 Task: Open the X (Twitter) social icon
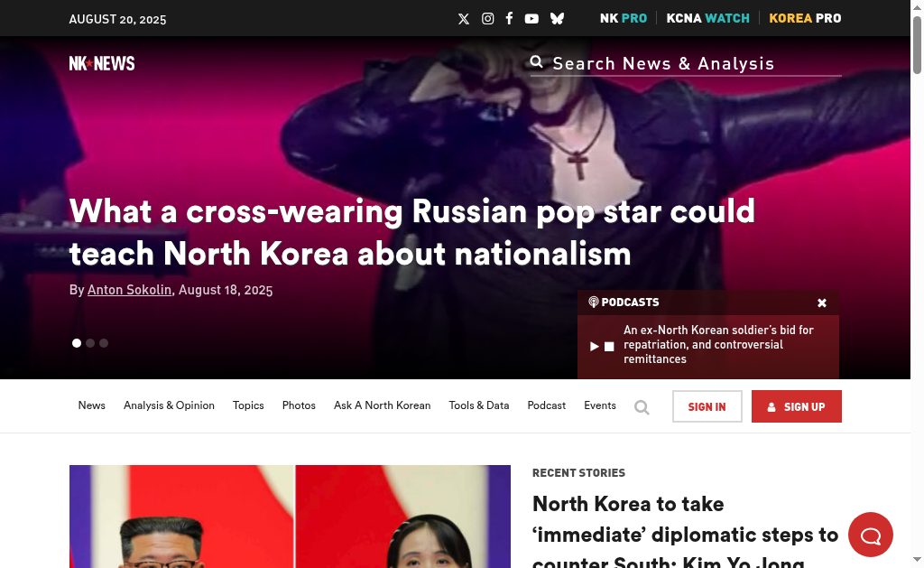[464, 19]
